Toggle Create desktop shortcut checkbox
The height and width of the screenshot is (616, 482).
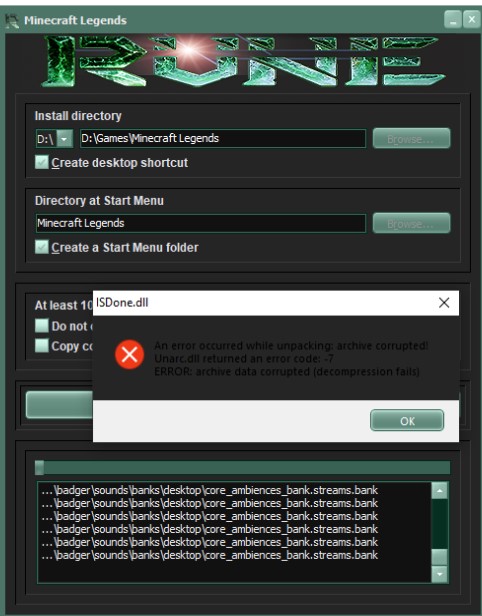42,162
